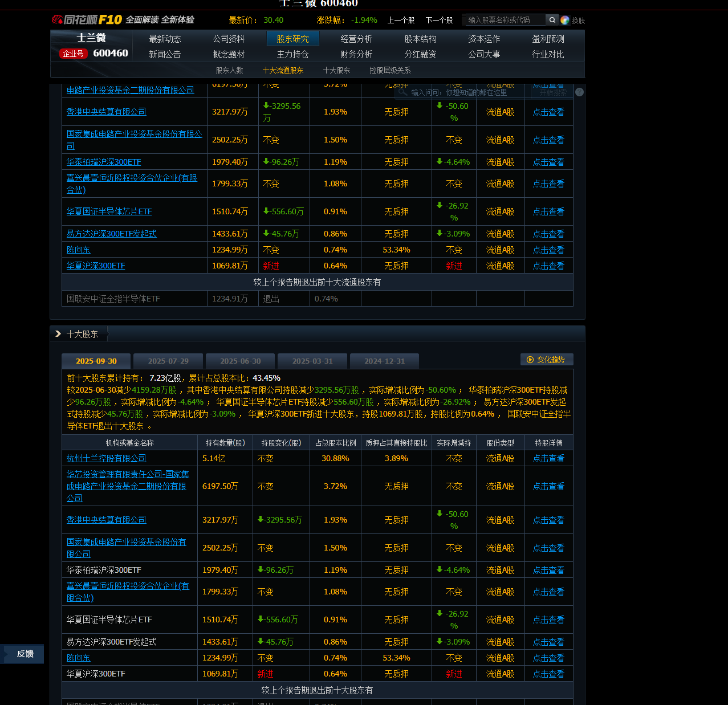The width and height of the screenshot is (728, 705).
Task: Click the magnifier search icon
Action: pos(552,20)
